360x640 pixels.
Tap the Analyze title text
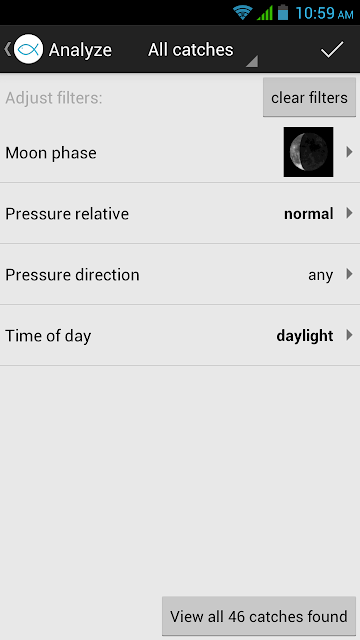pos(80,50)
